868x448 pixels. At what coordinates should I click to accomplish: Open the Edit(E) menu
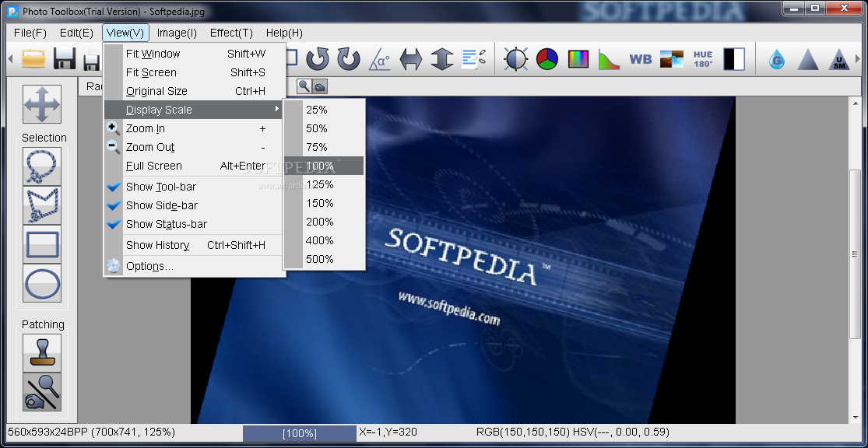(x=76, y=33)
